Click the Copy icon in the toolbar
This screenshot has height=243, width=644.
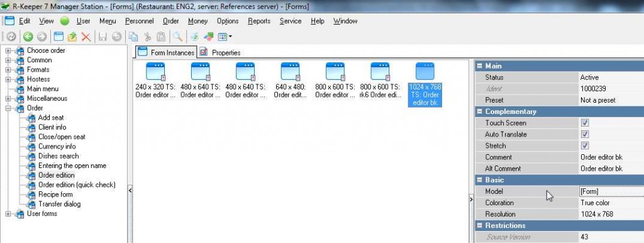point(133,37)
